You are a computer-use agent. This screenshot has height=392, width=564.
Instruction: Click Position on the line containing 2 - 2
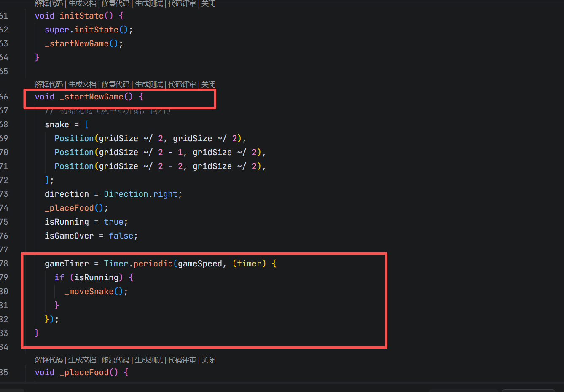(x=74, y=166)
